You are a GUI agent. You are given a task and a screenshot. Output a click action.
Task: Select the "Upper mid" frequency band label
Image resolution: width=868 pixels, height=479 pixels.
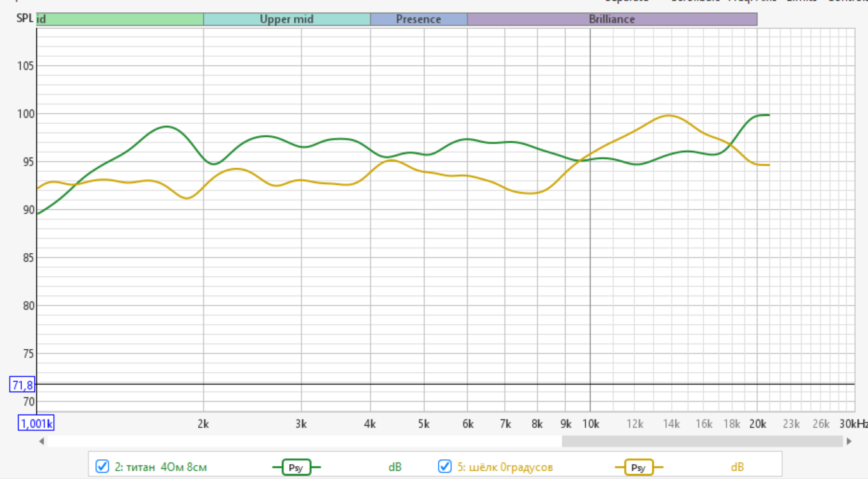pyautogui.click(x=287, y=19)
